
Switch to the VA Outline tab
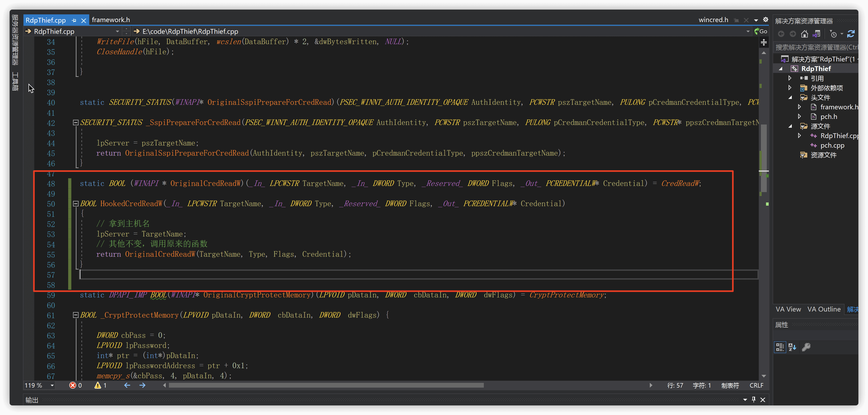[x=824, y=309]
